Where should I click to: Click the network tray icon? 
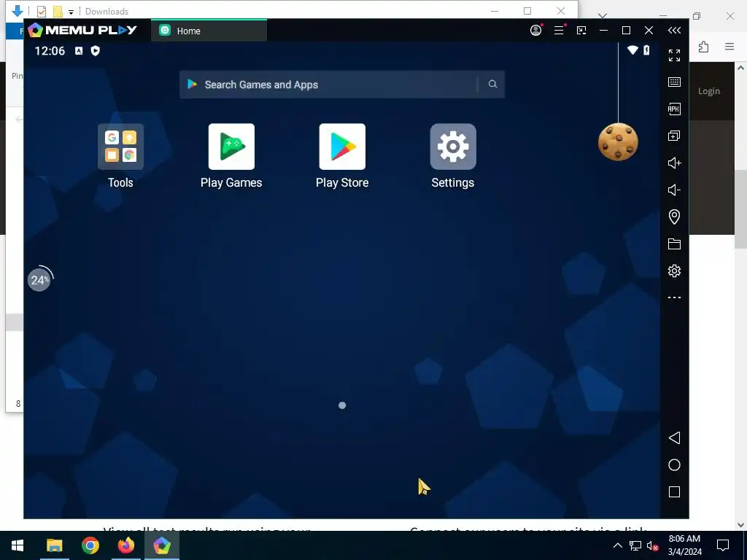pyautogui.click(x=635, y=545)
